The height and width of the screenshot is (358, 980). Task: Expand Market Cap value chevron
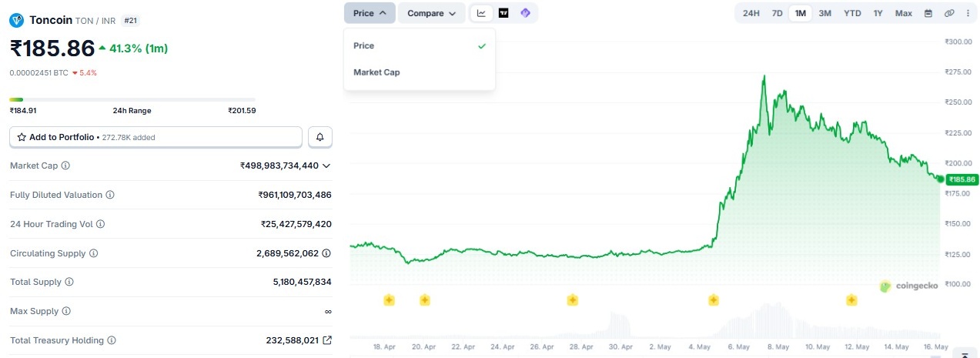click(326, 166)
